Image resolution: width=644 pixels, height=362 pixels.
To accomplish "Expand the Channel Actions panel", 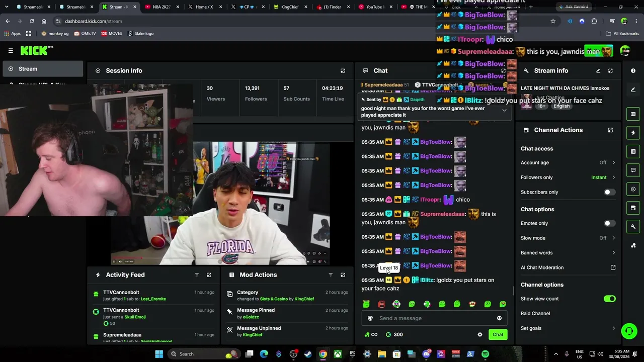I will tap(610, 130).
